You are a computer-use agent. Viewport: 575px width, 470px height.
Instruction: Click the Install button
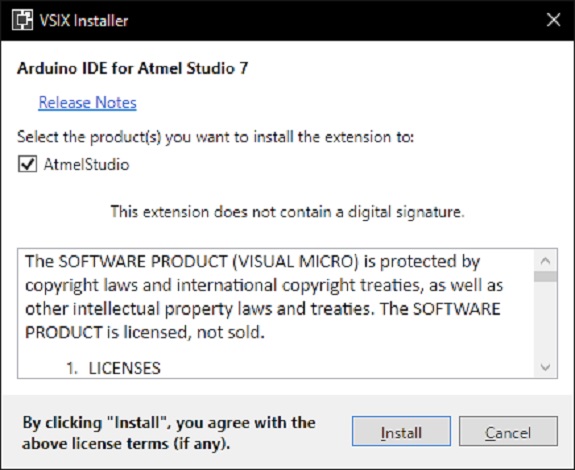(x=401, y=431)
